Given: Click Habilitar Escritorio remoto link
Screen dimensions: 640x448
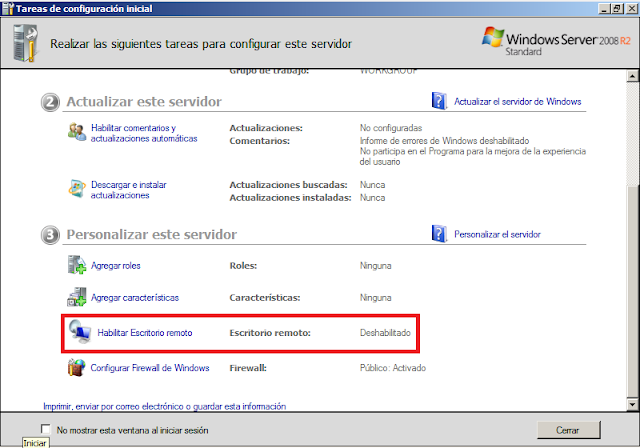Looking at the screenshot, I should [x=144, y=333].
